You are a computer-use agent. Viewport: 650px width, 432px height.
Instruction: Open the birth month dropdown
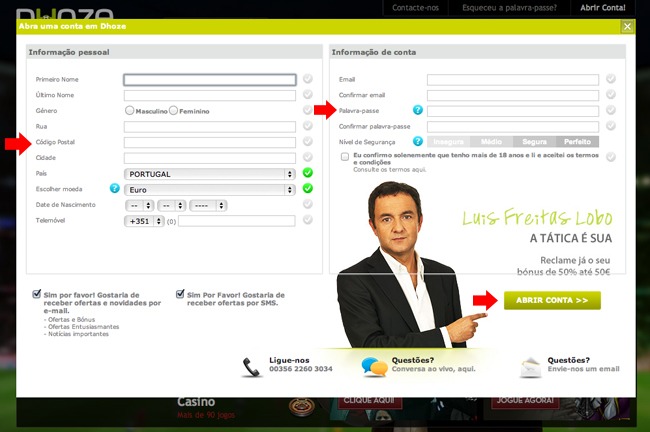172,205
